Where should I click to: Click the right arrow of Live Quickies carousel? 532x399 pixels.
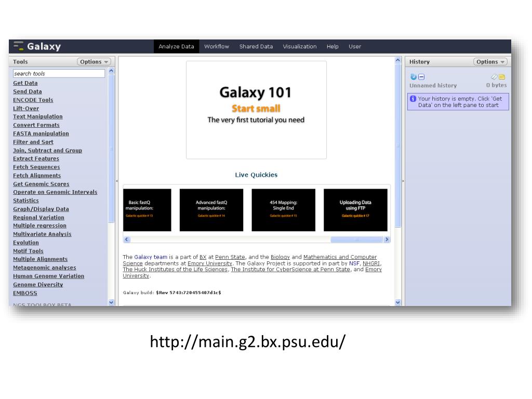[x=387, y=239]
